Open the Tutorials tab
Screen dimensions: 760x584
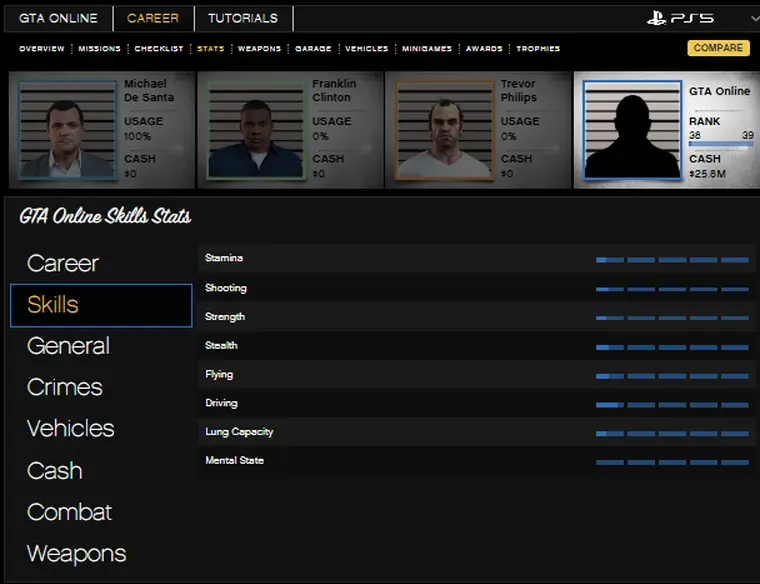243,18
